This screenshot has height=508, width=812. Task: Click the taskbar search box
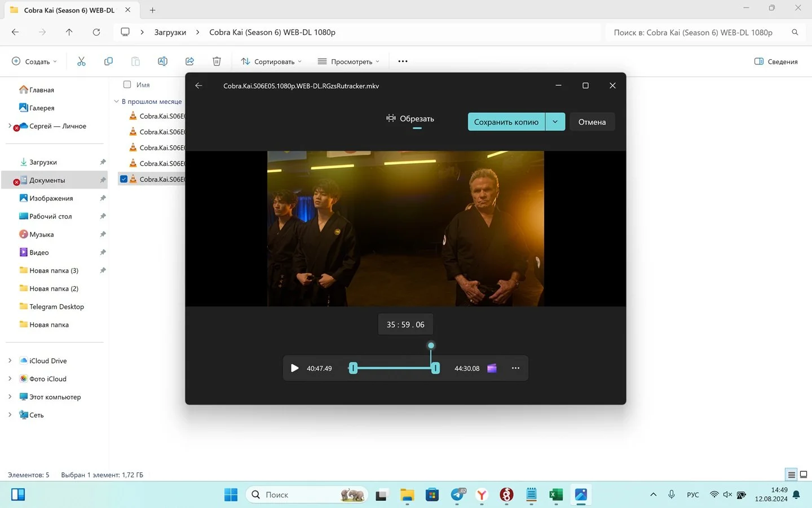tap(307, 495)
